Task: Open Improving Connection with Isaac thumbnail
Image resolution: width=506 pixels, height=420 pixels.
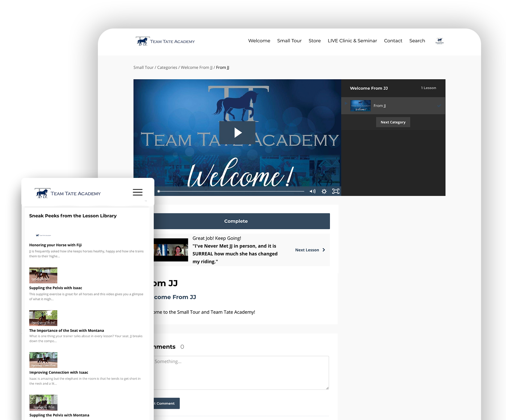Action: tap(43, 360)
